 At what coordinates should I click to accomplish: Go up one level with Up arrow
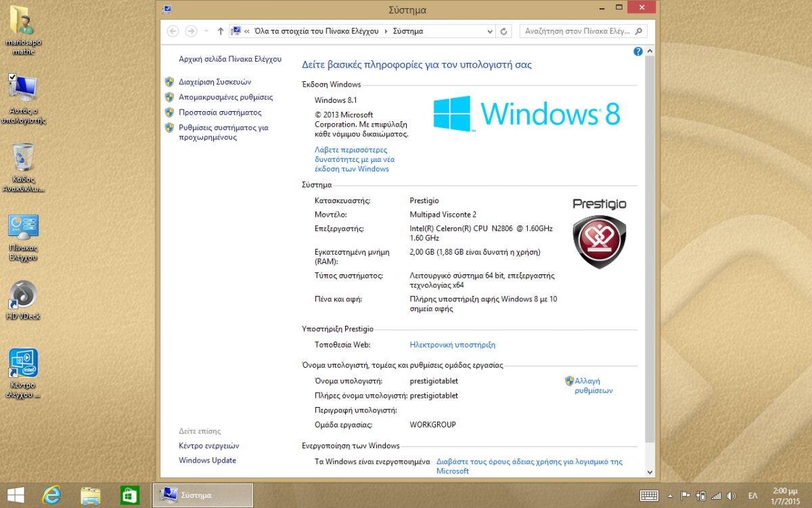coord(221,31)
